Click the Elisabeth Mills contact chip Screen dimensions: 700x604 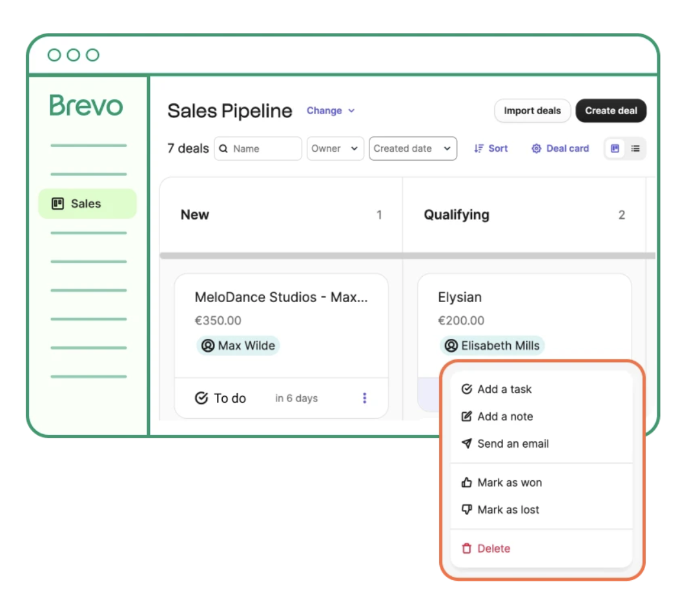(x=491, y=345)
